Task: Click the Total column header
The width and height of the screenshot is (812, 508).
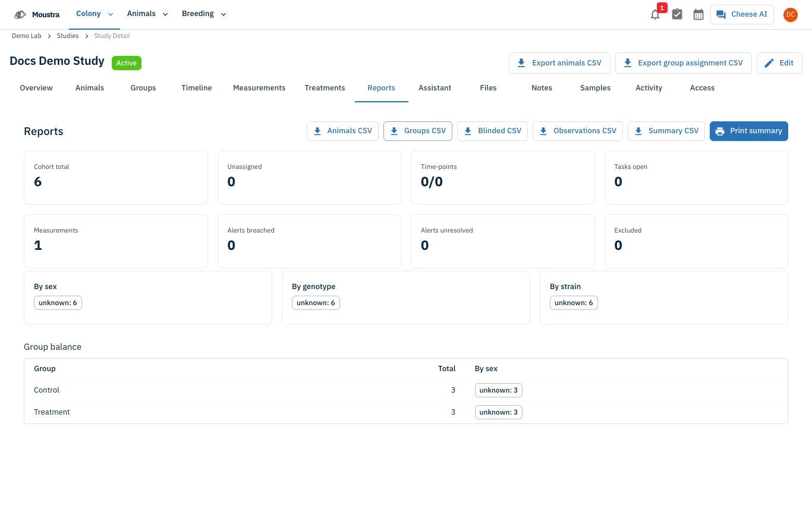Action: (x=446, y=369)
